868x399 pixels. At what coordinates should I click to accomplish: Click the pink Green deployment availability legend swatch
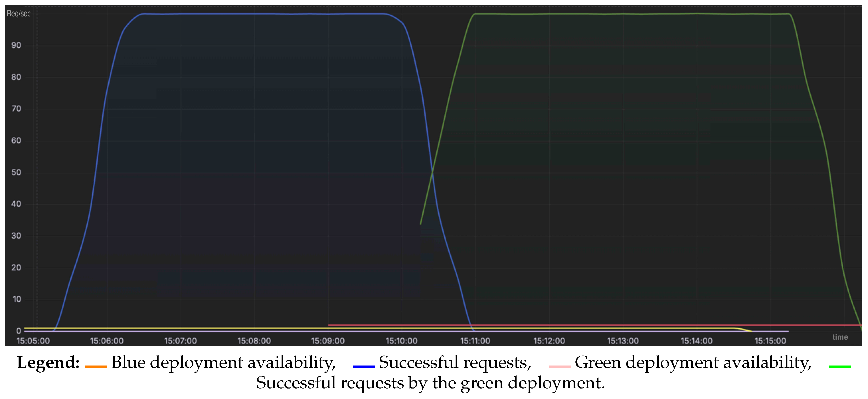[x=559, y=366]
